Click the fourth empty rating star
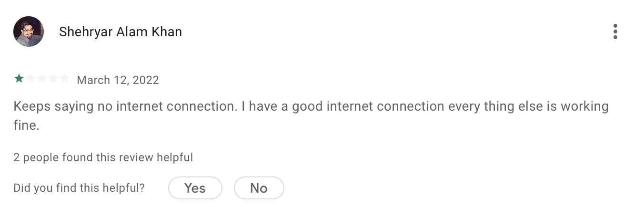The width and height of the screenshot is (644, 207). 53,79
